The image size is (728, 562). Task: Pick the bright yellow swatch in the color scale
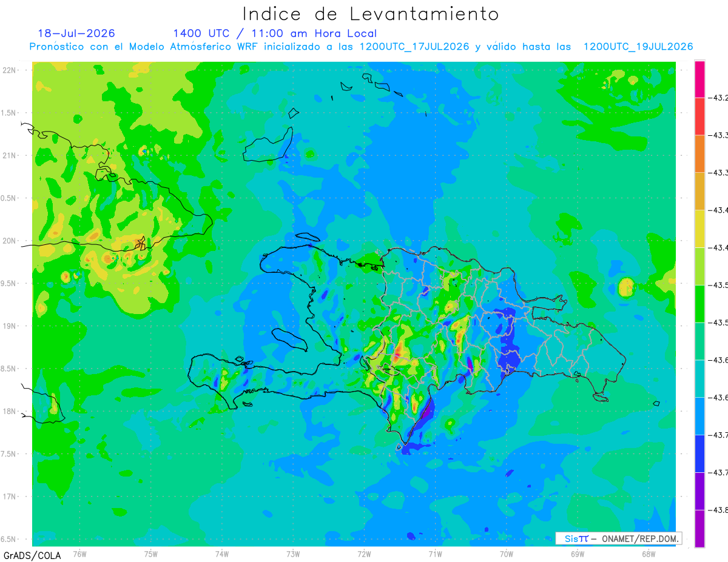[x=699, y=229]
